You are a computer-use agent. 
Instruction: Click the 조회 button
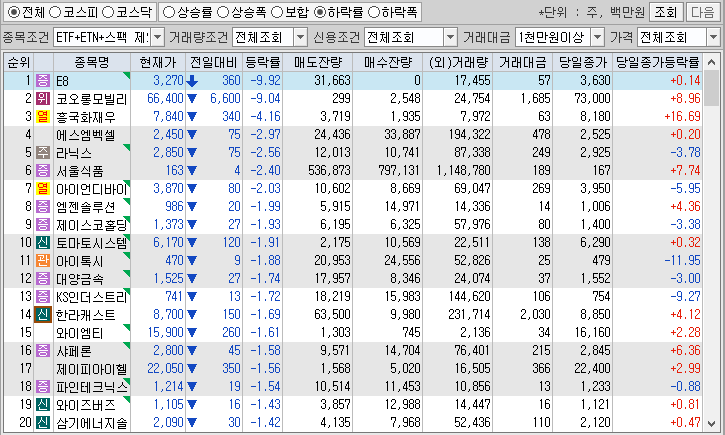665,12
